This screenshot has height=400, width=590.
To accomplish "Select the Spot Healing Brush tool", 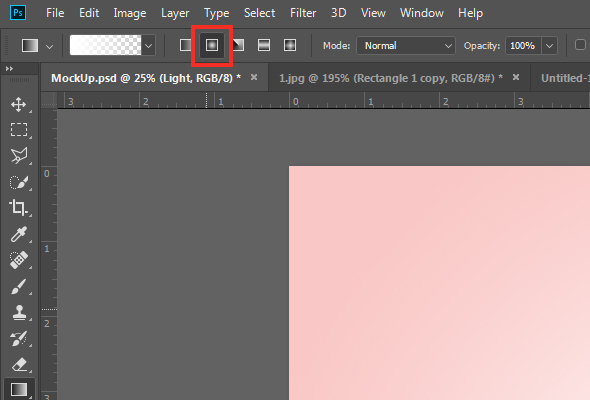I will (x=18, y=260).
